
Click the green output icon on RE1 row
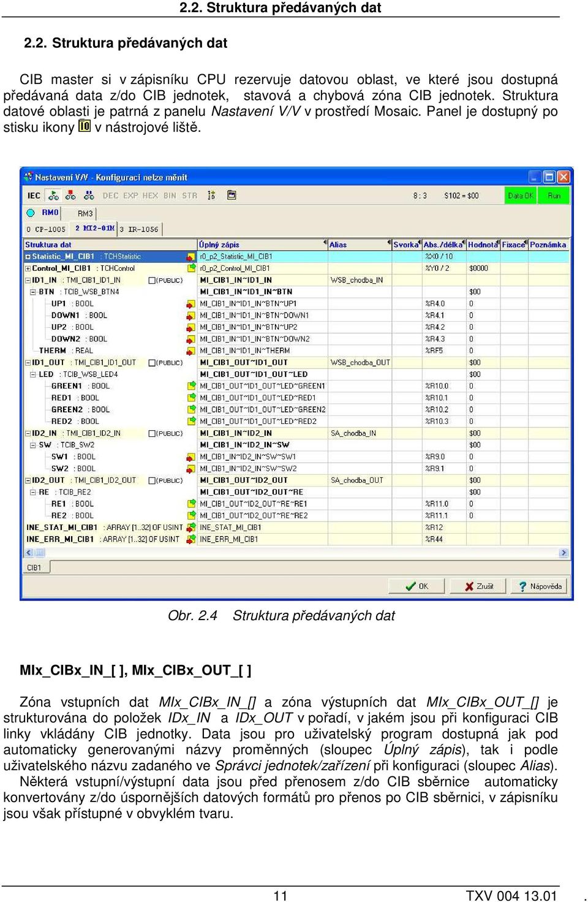(x=191, y=504)
